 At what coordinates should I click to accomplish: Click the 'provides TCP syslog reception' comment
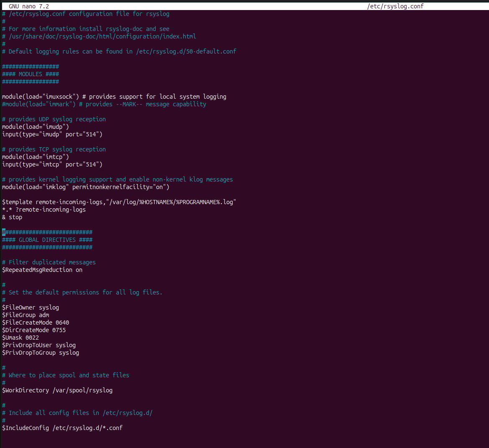point(54,149)
